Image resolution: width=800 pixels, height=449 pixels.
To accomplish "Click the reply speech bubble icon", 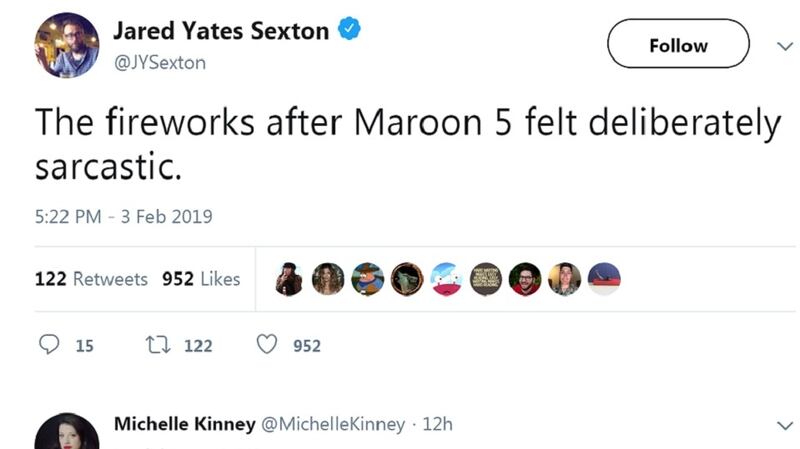I will pos(50,345).
